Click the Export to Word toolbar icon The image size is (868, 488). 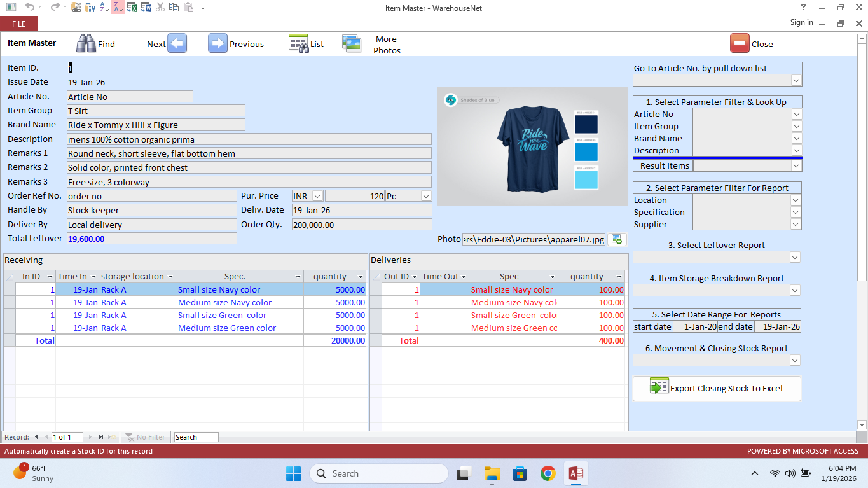(x=146, y=8)
